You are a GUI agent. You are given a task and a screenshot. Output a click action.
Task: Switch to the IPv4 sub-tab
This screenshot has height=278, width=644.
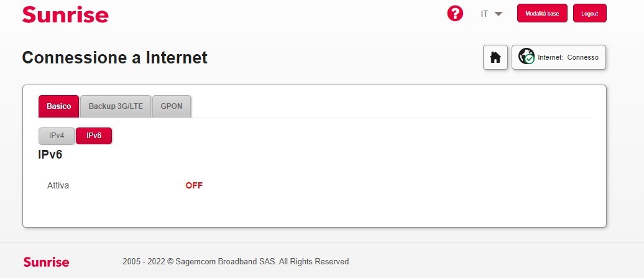coord(57,136)
